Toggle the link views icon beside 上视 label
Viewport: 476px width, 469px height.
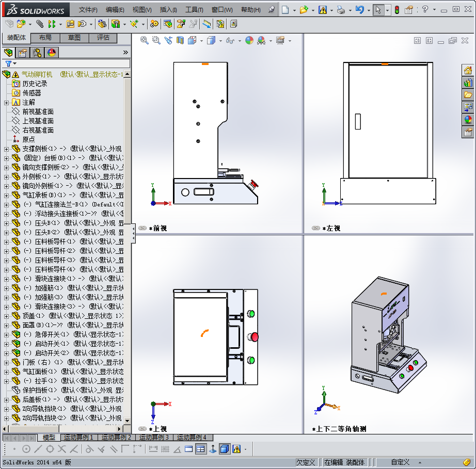142,429
